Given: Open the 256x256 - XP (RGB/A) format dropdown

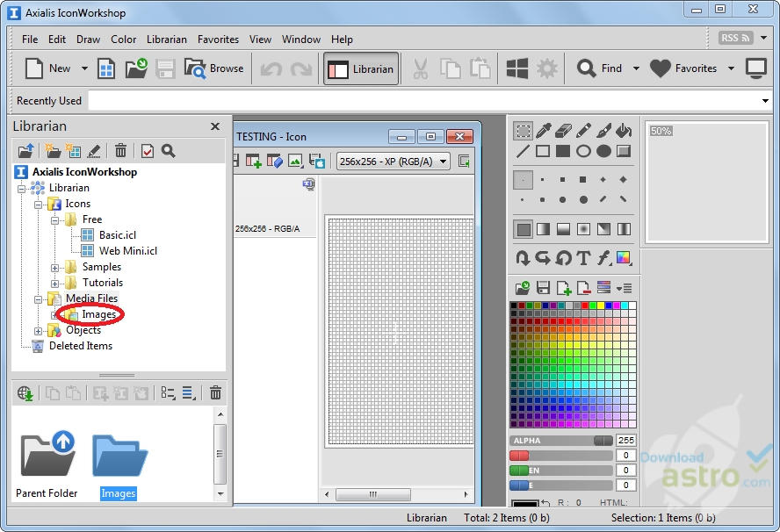Looking at the screenshot, I should (x=444, y=162).
